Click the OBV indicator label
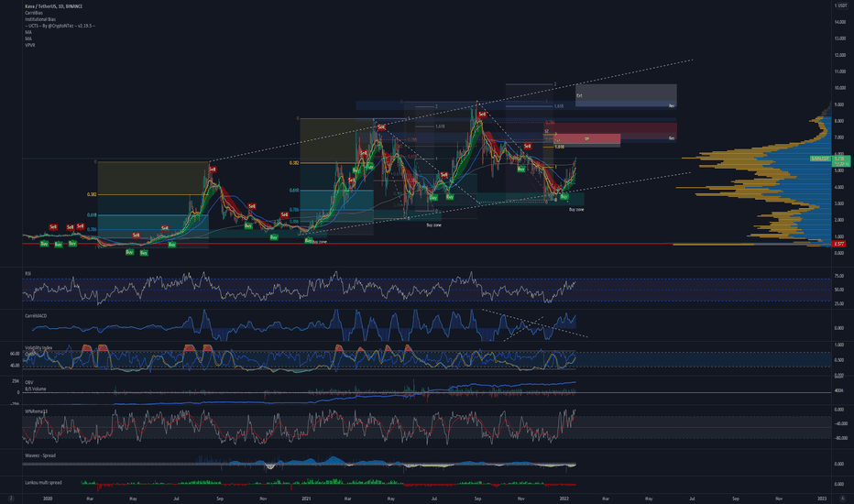 (29, 382)
